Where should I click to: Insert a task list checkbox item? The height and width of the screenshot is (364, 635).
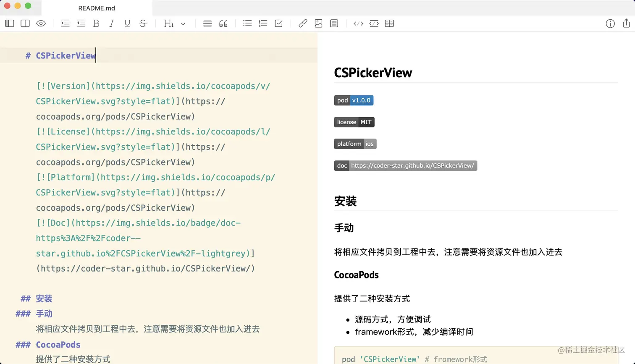[x=278, y=24]
